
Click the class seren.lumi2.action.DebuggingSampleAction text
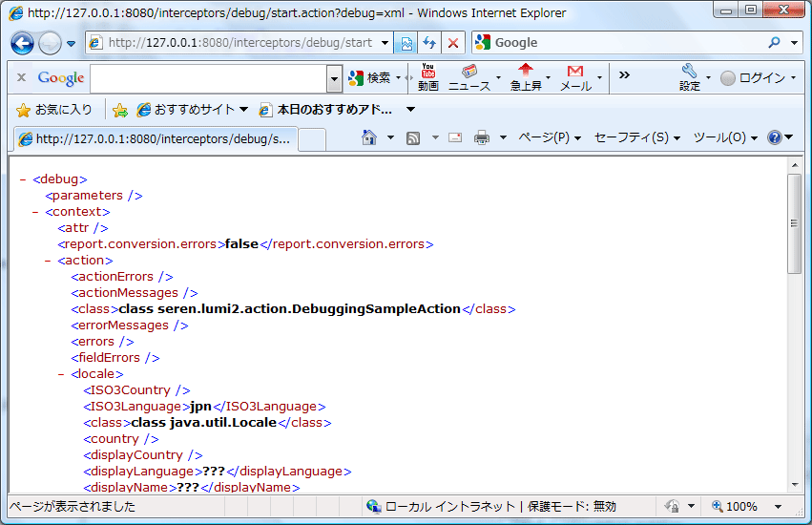289,309
